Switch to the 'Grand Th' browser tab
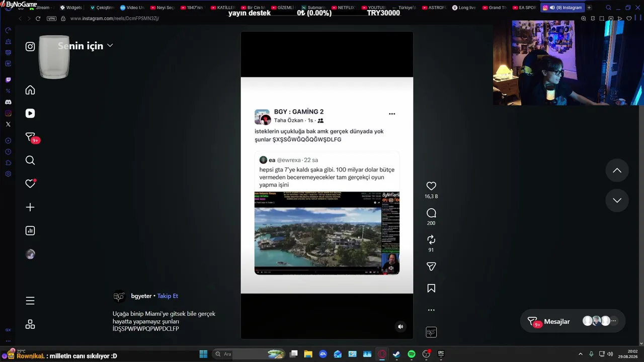644x362 pixels. (x=494, y=8)
